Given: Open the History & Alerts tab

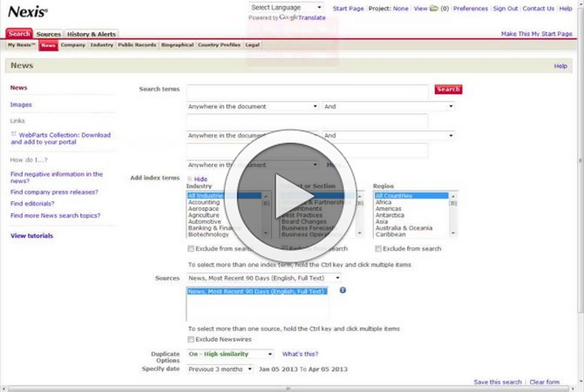Looking at the screenshot, I should (91, 34).
